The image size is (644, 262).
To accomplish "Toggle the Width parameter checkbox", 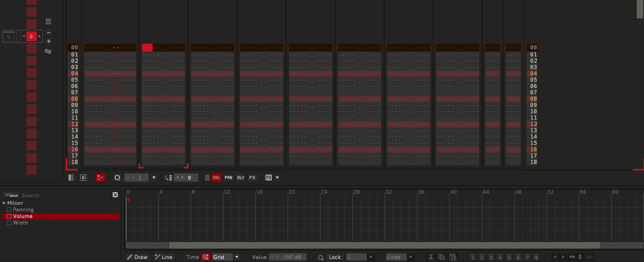I will [x=9, y=223].
